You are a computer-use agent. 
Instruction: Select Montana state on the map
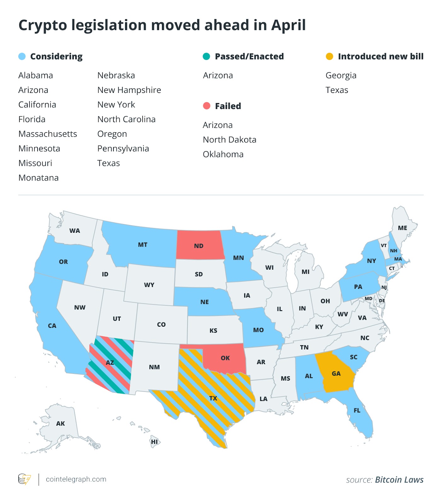(x=142, y=245)
